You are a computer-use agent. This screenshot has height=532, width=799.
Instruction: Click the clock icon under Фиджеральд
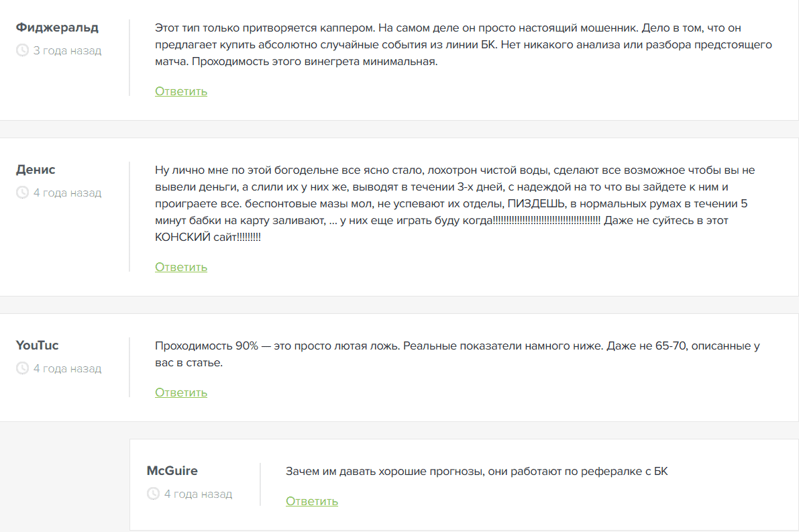pos(22,50)
